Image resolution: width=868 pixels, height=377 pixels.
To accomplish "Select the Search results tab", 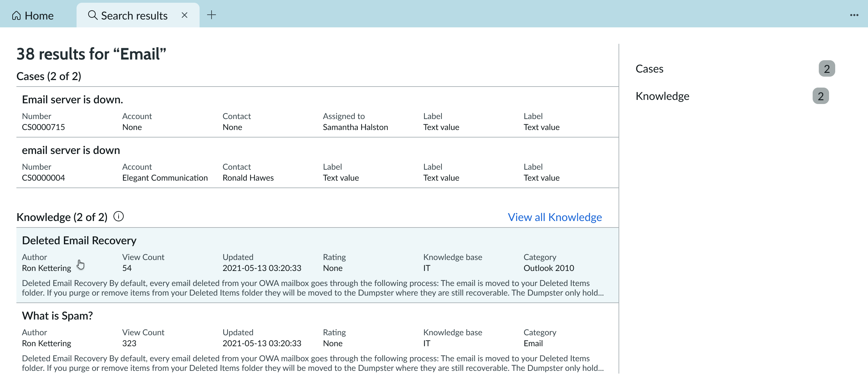I will pos(138,15).
